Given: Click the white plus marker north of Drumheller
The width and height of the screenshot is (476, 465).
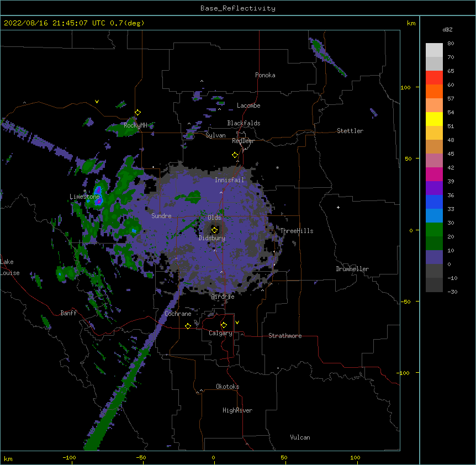Looking at the screenshot, I should point(338,207).
